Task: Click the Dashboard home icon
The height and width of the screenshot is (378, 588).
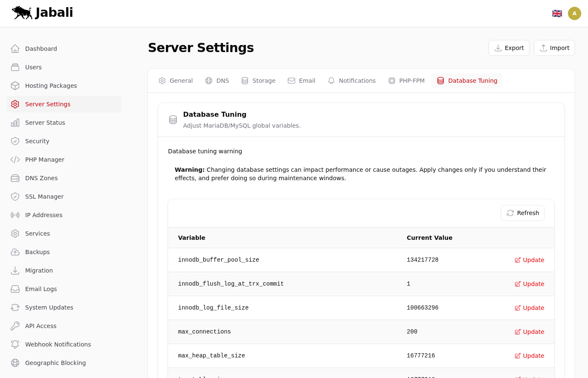Action: [15, 49]
